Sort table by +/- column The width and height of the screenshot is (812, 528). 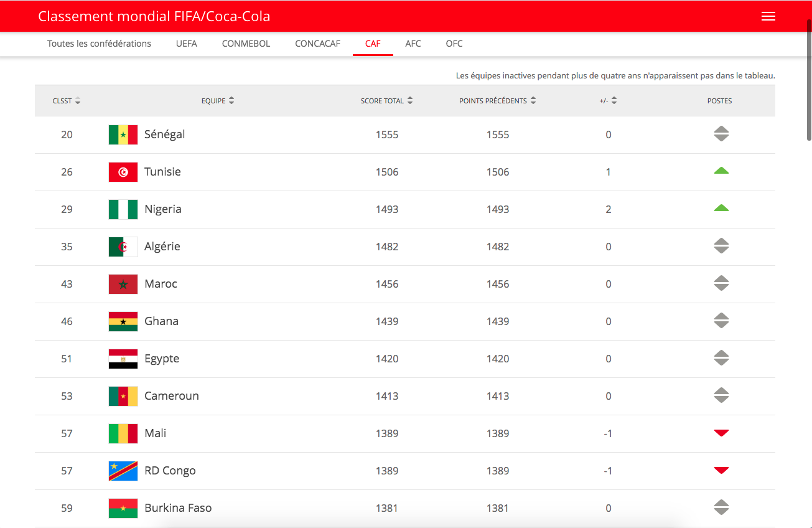tap(608, 101)
